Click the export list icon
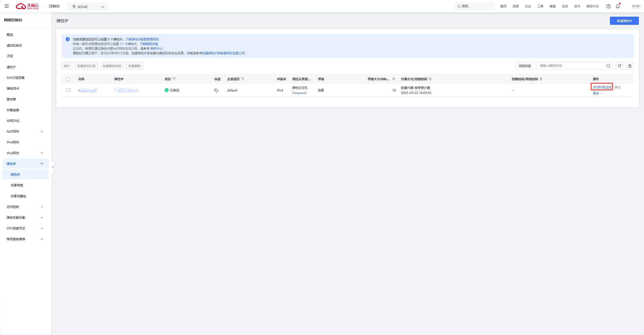 630,66
